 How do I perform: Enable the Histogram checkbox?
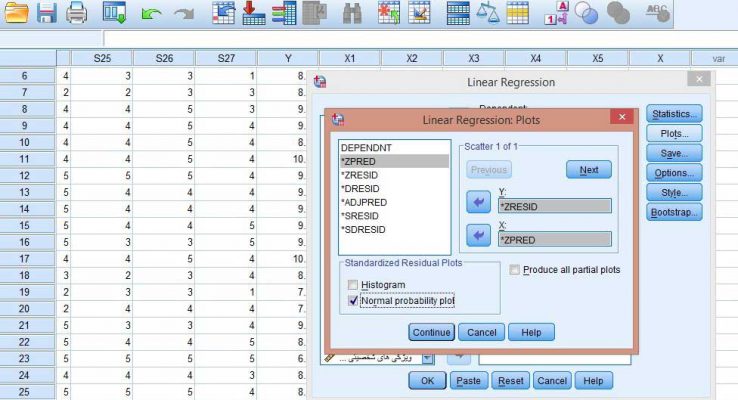353,285
